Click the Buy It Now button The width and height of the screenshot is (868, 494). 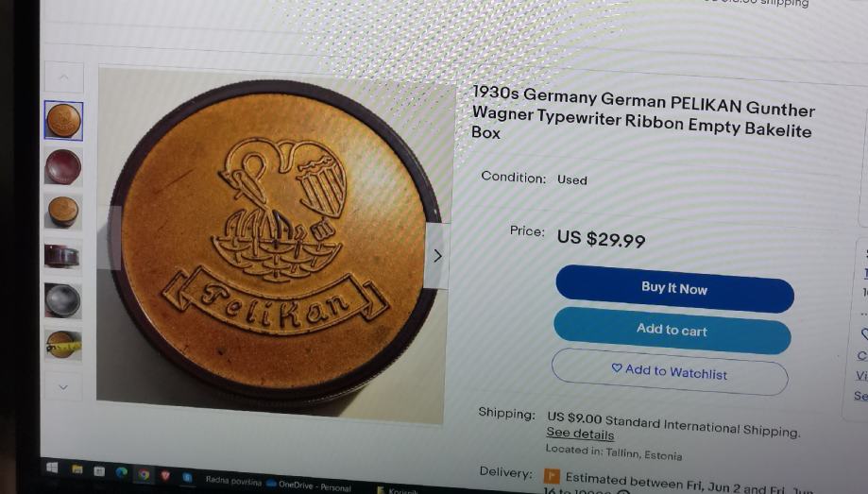click(x=674, y=288)
